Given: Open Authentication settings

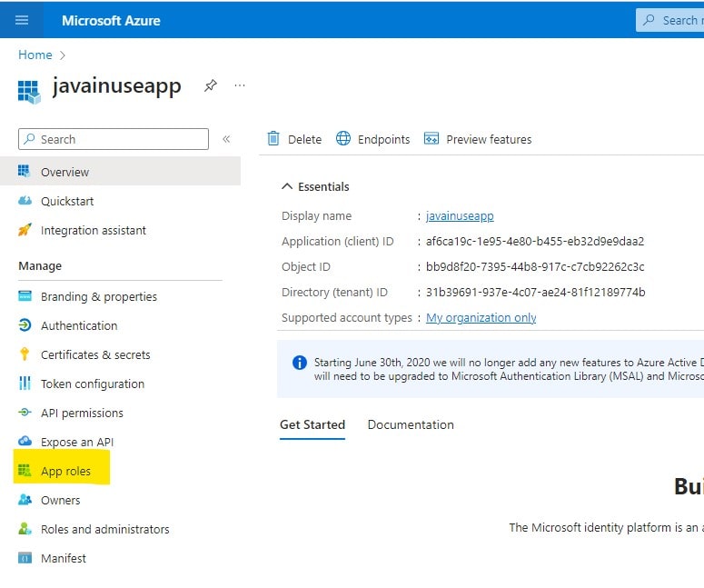Looking at the screenshot, I should click(x=79, y=325).
